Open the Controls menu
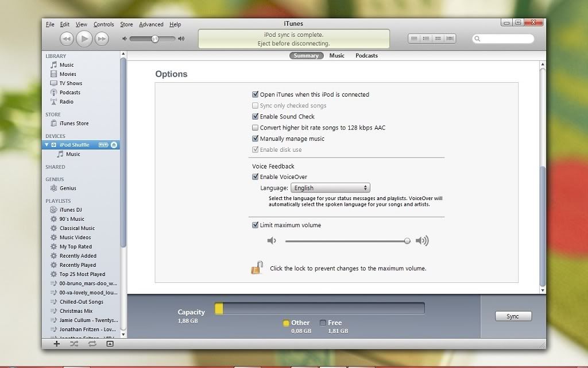Image resolution: width=588 pixels, height=368 pixels. point(103,24)
